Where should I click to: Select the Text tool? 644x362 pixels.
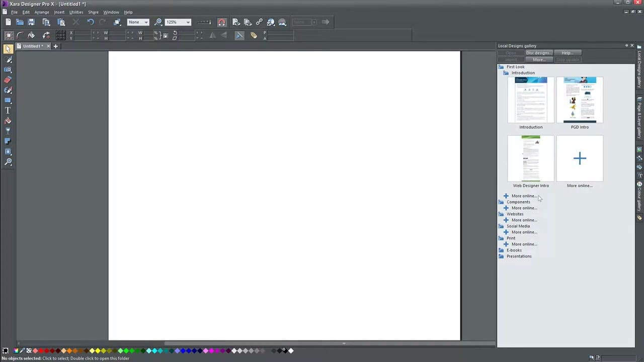8,110
